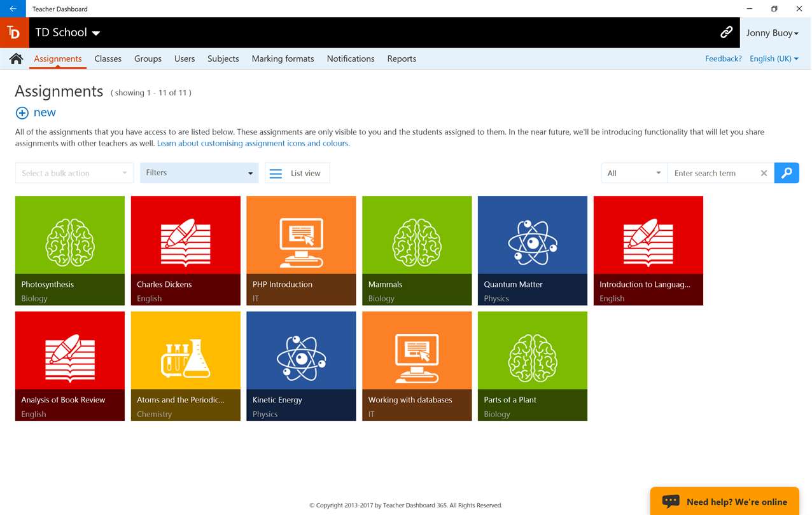Click the chain link icon in the header
Image resolution: width=812 pixels, height=515 pixels.
pyautogui.click(x=726, y=32)
